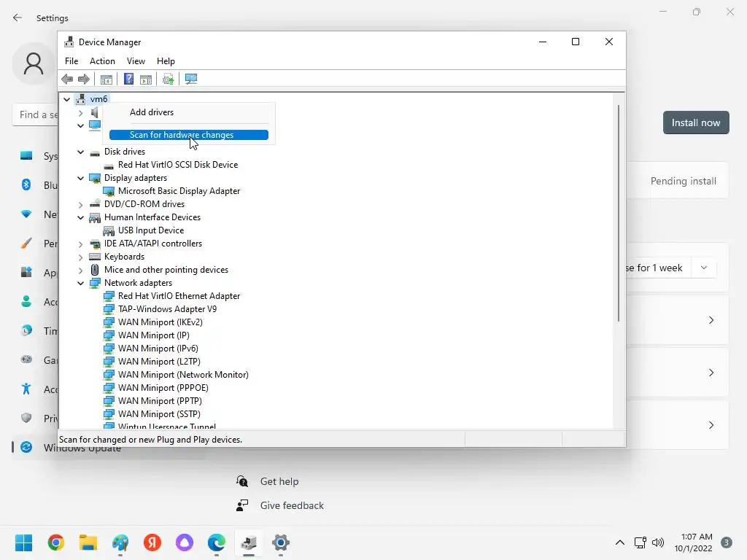The height and width of the screenshot is (560, 747).
Task: Open the Start menu
Action: 23,542
